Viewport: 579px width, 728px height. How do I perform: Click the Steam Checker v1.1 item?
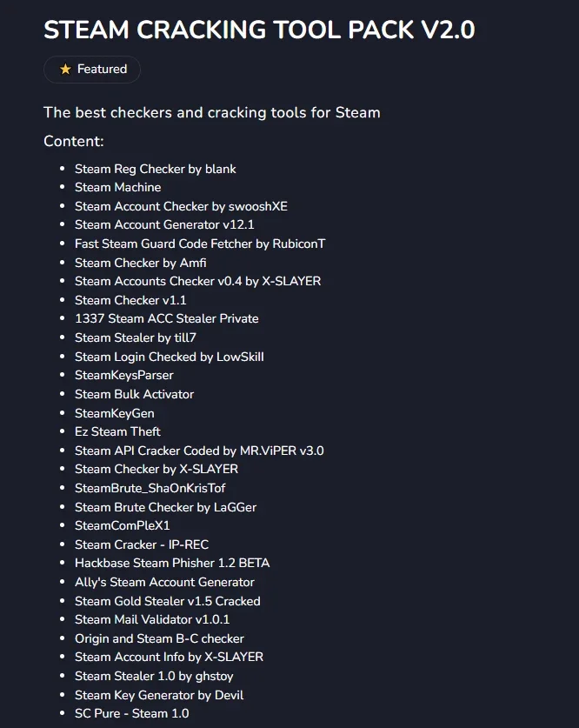tap(130, 300)
